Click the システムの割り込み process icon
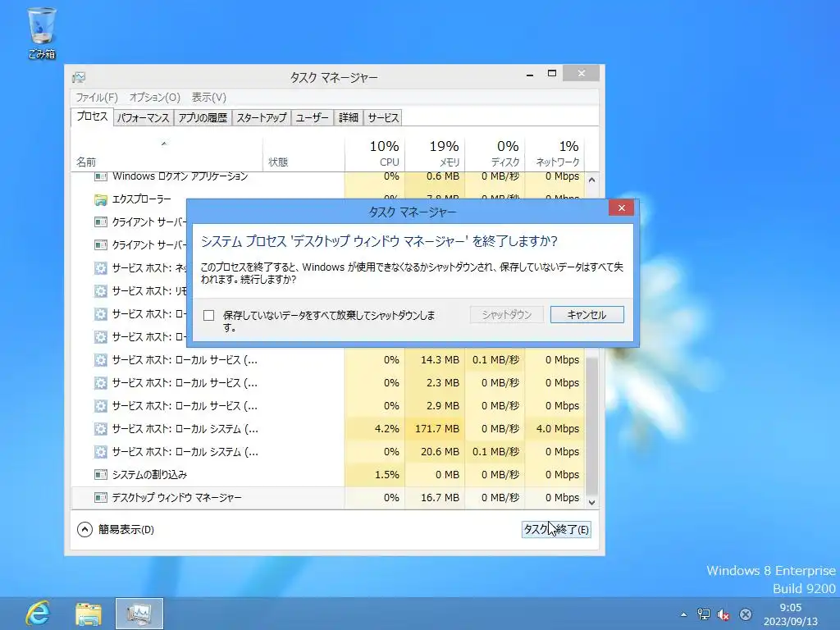The height and width of the screenshot is (630, 840). pyautogui.click(x=100, y=475)
